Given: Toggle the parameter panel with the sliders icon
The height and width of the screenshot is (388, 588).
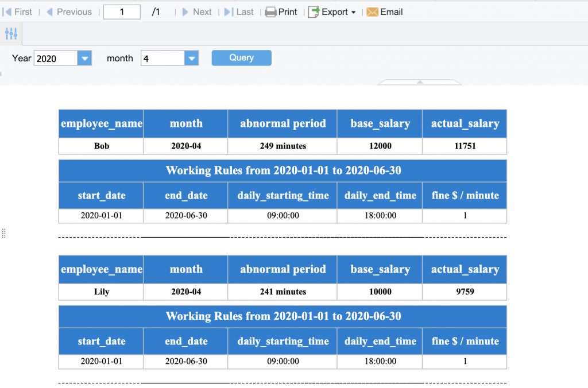Looking at the screenshot, I should point(11,33).
